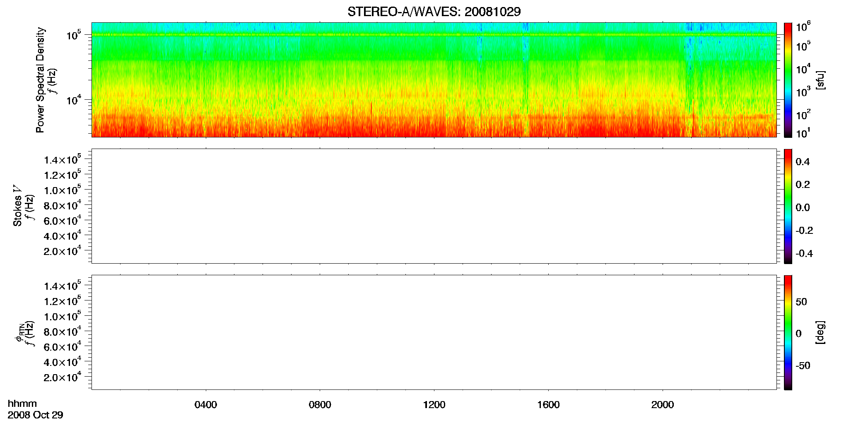Click the [deg] colorbar unit label
This screenshot has width=868, height=447.
click(x=820, y=332)
